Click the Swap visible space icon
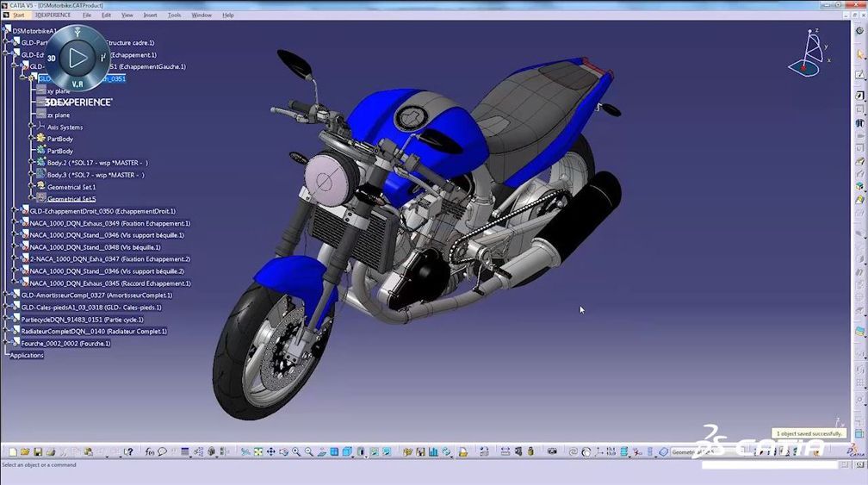This screenshot has height=485, width=868. [387, 452]
